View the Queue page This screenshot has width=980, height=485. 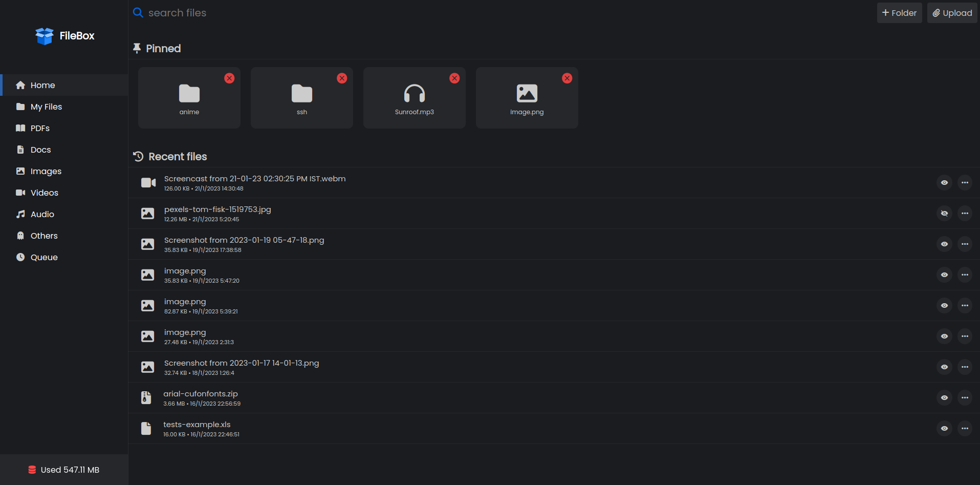pos(44,257)
